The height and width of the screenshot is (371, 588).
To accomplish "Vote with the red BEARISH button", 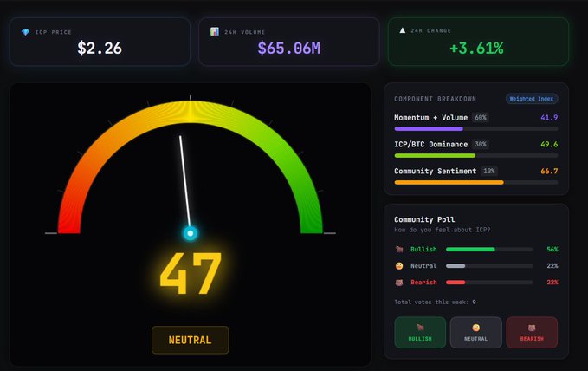I will (532, 332).
